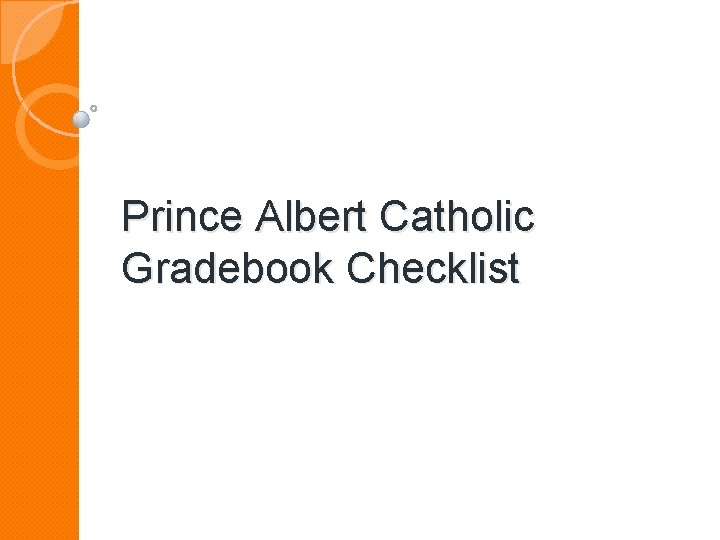Click the orange vertical sidebar strip
The width and height of the screenshot is (720, 540).
40,300
